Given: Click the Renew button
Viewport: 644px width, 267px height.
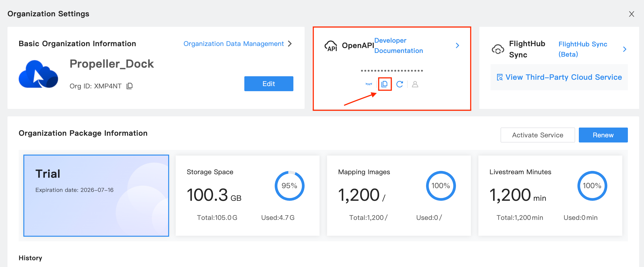Looking at the screenshot, I should pyautogui.click(x=603, y=135).
